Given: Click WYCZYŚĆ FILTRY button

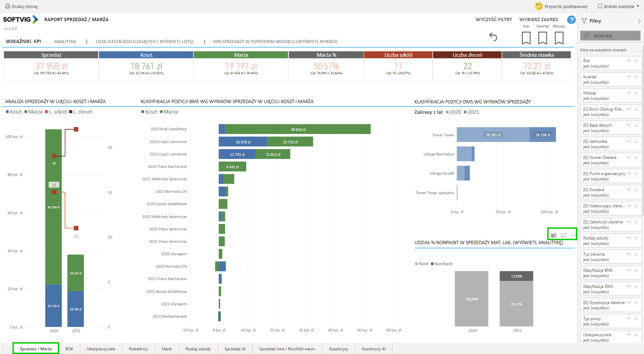Looking at the screenshot, I should [493, 19].
